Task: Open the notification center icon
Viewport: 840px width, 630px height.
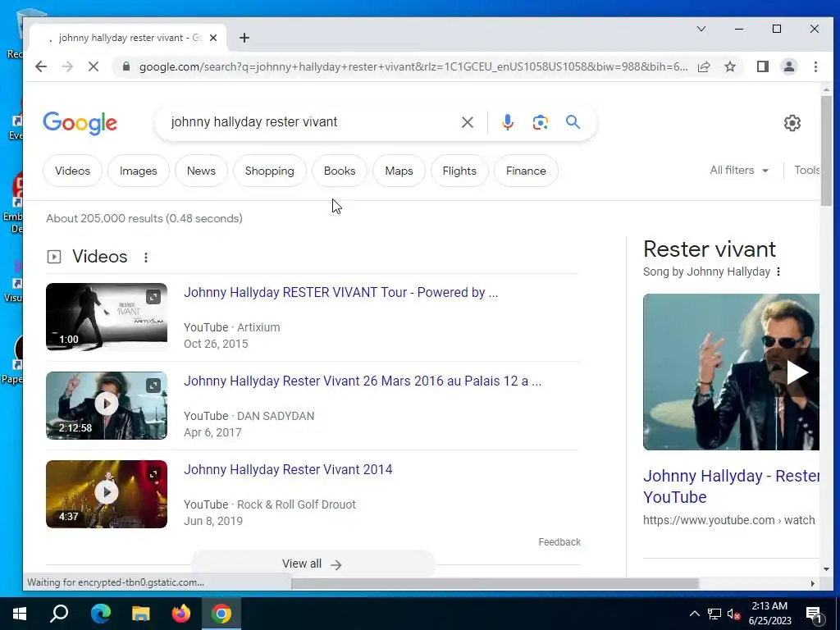Action: point(815,614)
